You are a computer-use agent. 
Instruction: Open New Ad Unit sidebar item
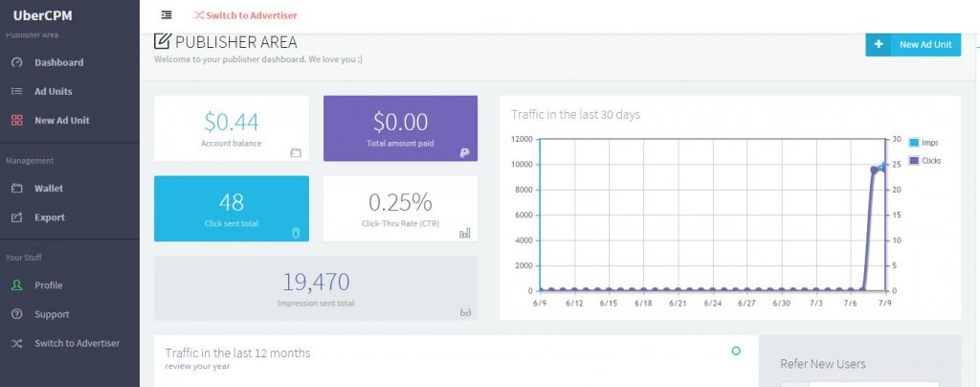click(x=62, y=120)
